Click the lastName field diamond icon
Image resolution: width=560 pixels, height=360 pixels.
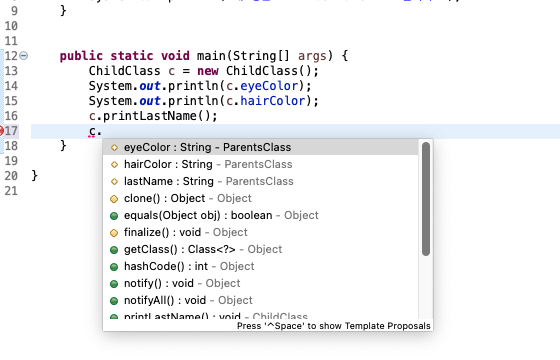pyautogui.click(x=114, y=181)
